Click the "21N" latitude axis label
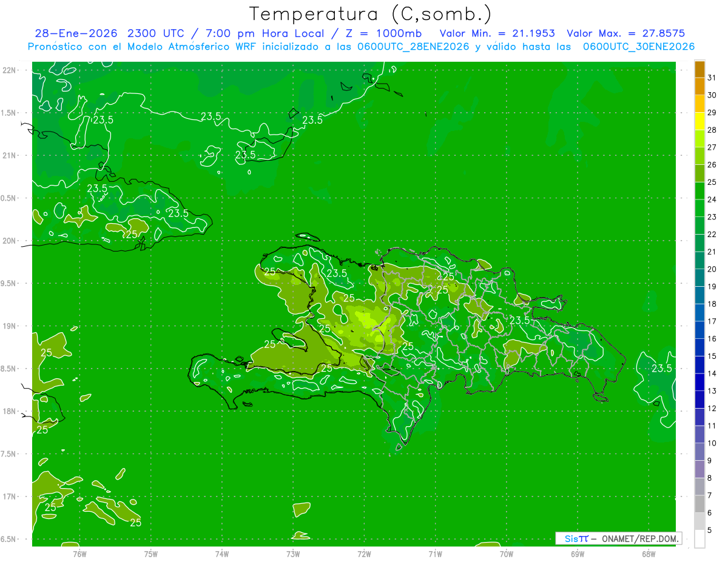The image size is (728, 562). (x=10, y=155)
